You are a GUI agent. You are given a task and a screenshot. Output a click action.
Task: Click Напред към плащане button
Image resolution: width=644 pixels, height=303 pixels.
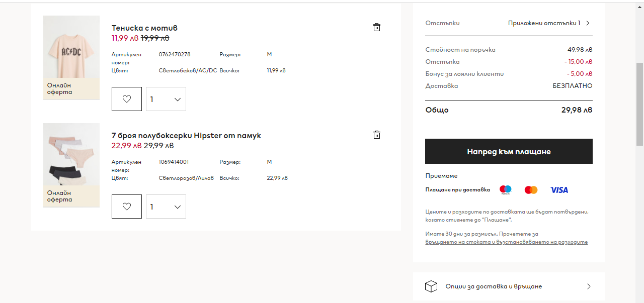coord(509,151)
